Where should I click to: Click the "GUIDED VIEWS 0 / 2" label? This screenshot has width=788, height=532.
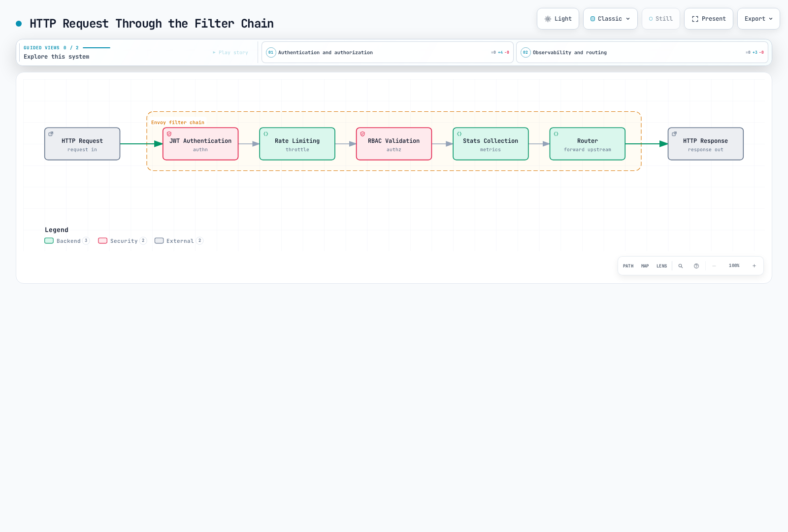(x=51, y=48)
